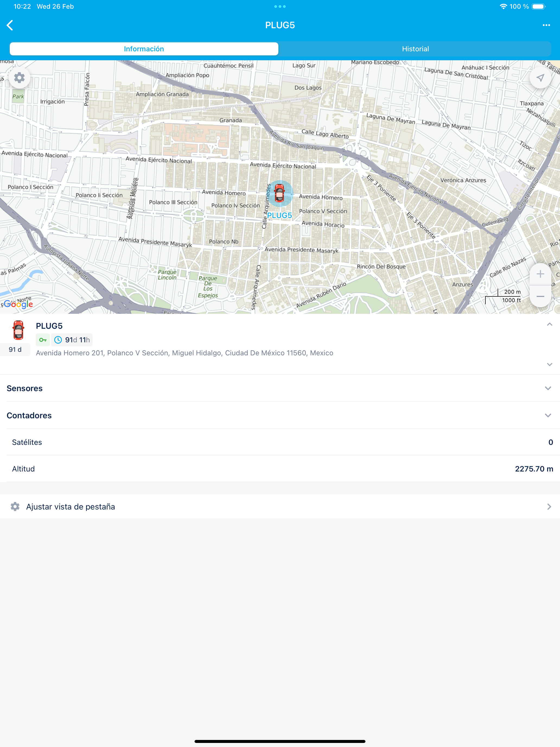
Task: Open map settings gear icon
Action: click(x=19, y=78)
